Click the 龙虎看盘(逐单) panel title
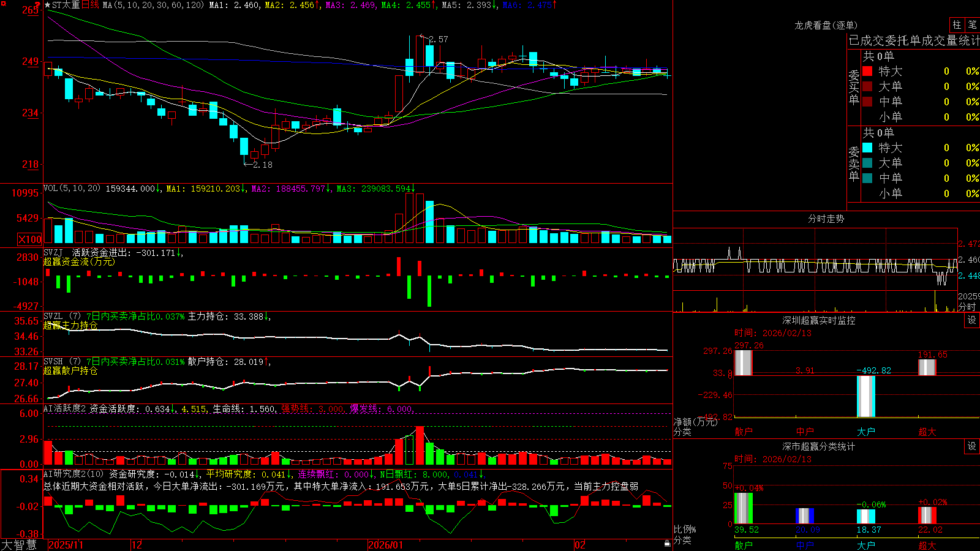 [x=826, y=25]
